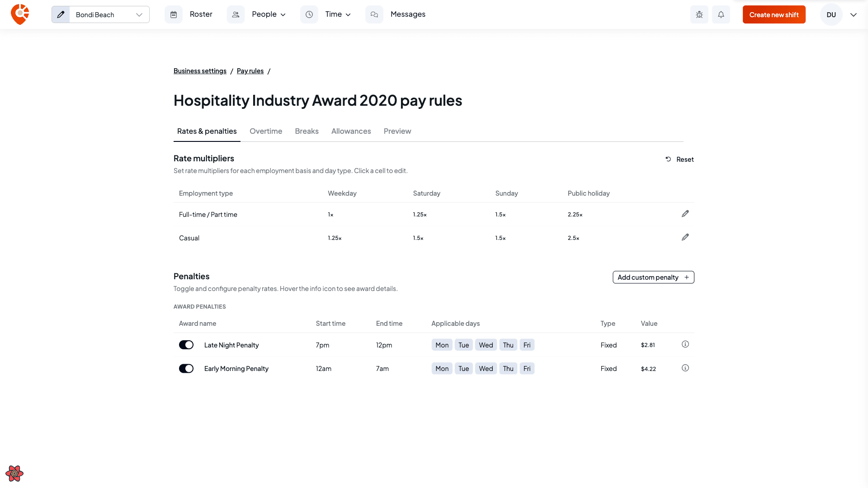Click Late Night Penalty 7pm start time
This screenshot has height=488, width=868.
(322, 345)
